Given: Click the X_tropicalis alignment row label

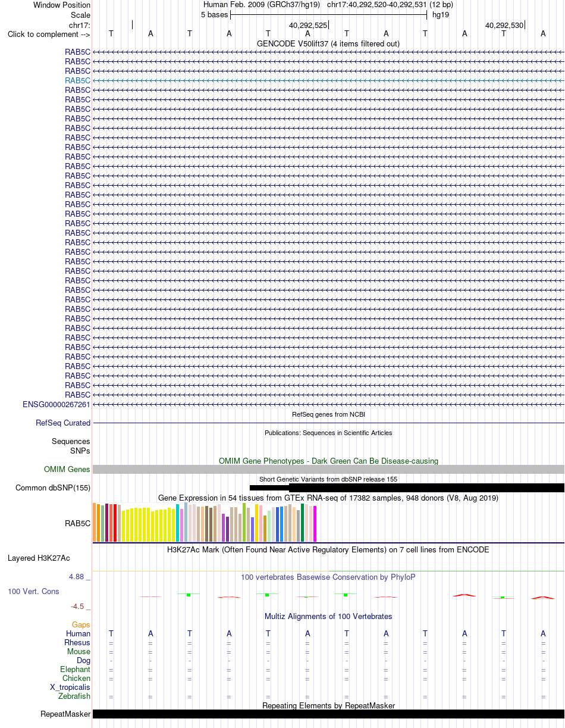Looking at the screenshot, I should [71, 688].
